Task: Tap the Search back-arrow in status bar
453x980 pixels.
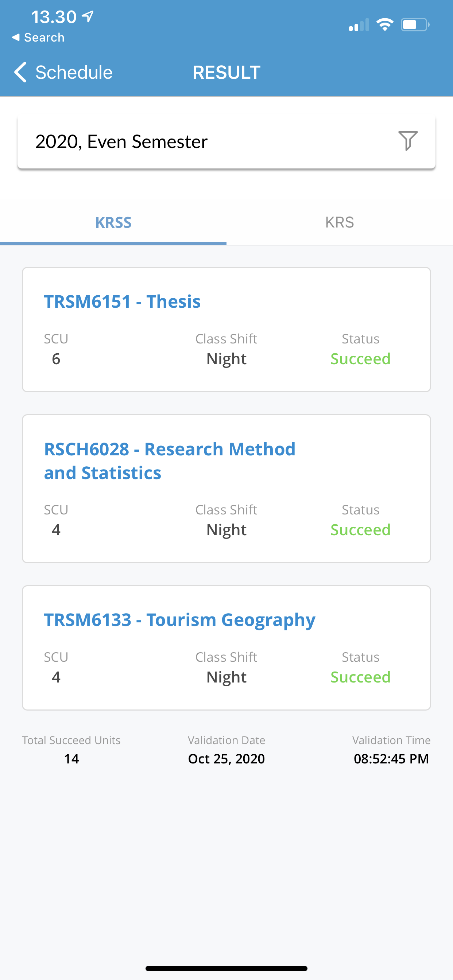Action: click(16, 37)
